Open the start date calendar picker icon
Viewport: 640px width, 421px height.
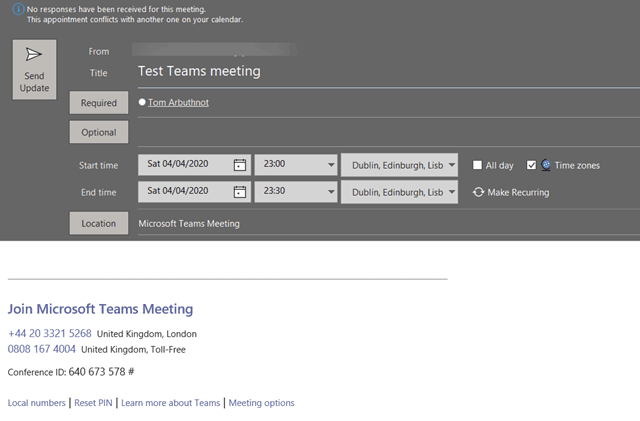click(240, 165)
